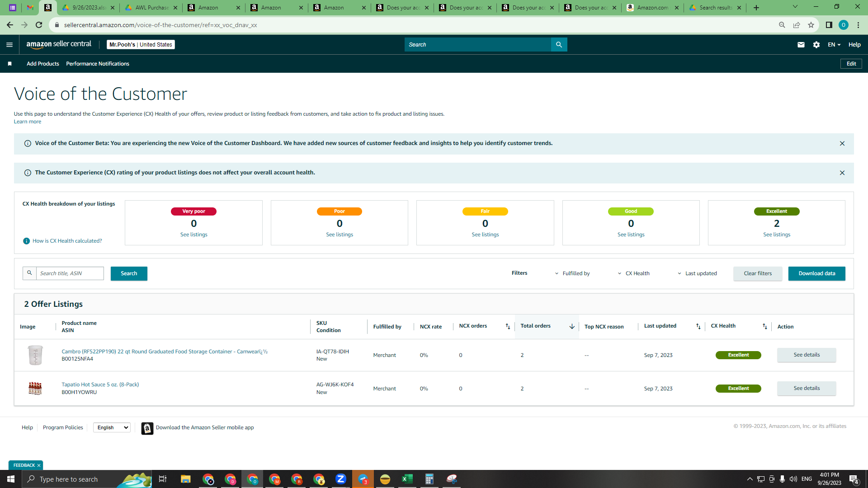Screen dimensions: 868x488
Task: Open Chrome's three-dot menu
Action: (858, 25)
